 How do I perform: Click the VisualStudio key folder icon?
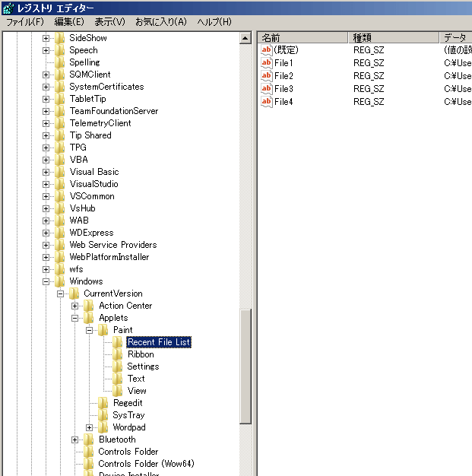[x=59, y=184]
